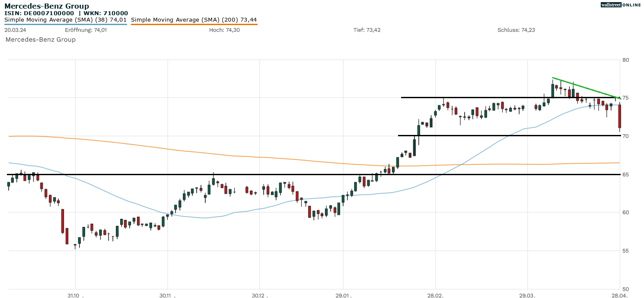The width and height of the screenshot is (644, 298).
Task: Click the Schluss: 74,23 value
Action: tap(516, 30)
